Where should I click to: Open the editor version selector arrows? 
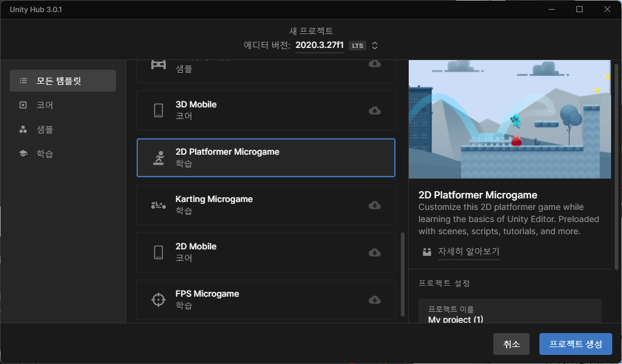[x=374, y=45]
